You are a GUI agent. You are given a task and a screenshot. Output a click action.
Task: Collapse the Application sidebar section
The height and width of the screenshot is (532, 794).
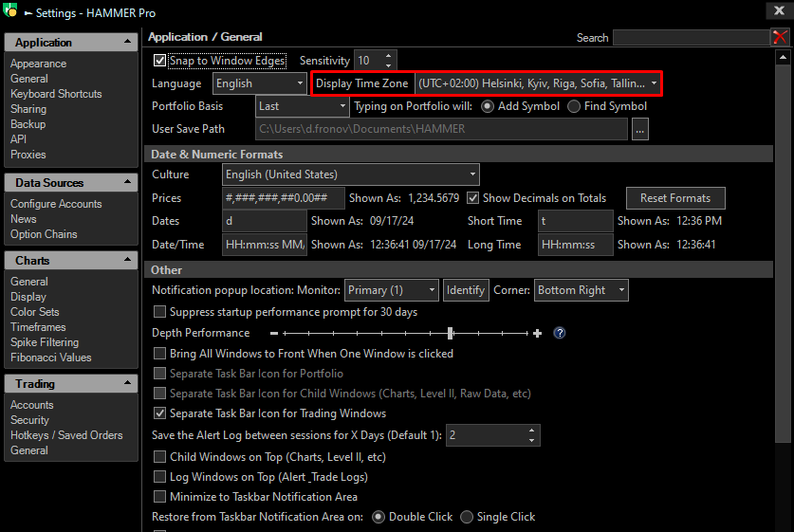tap(127, 42)
